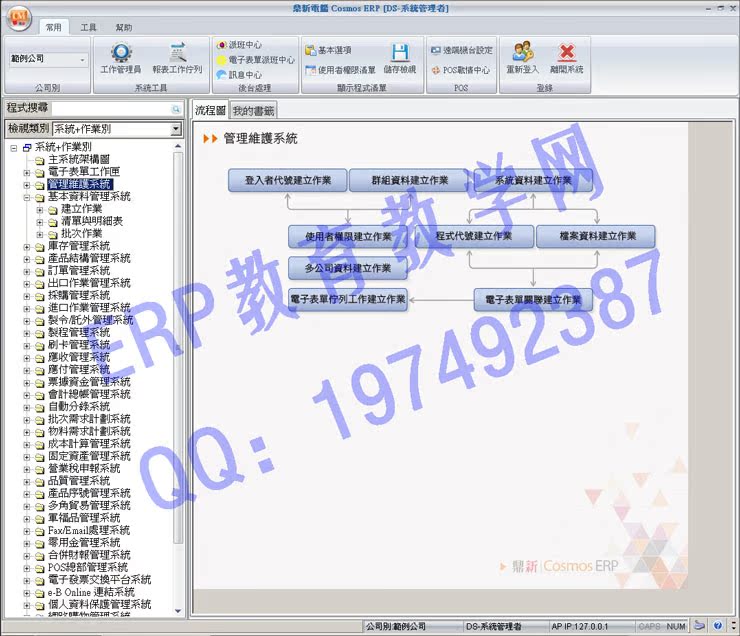Select 應收管理系統 in the tree

(78, 357)
